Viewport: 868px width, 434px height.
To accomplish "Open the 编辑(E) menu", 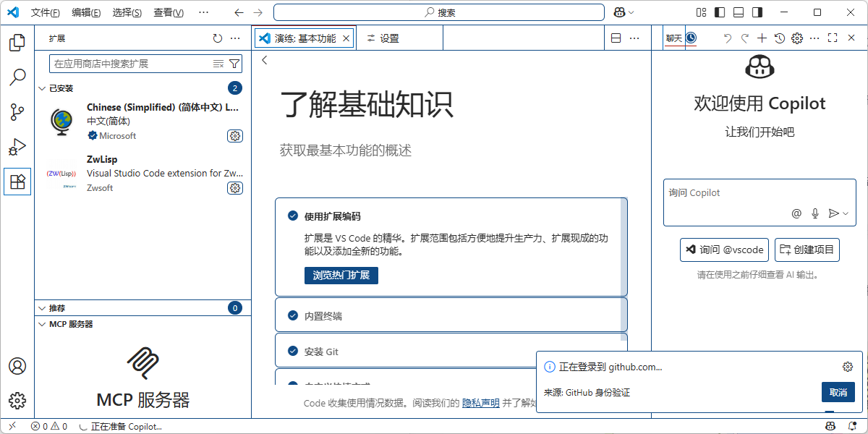I will 87,12.
